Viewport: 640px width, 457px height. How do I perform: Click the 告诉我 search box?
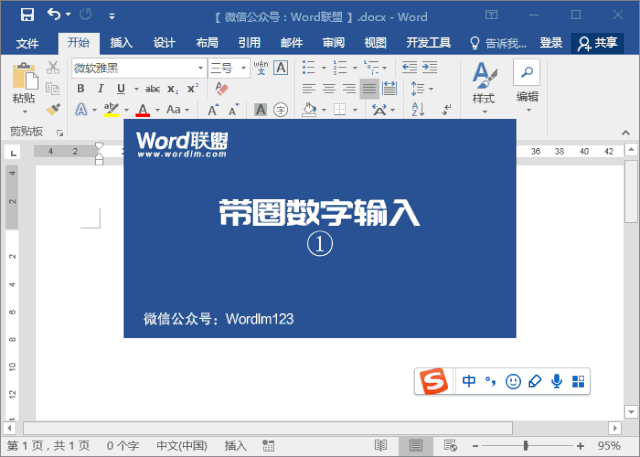498,43
